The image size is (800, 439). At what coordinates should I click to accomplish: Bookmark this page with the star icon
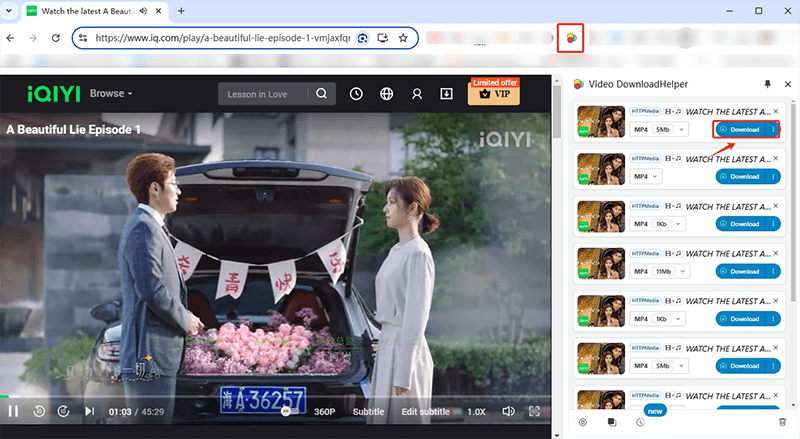(x=403, y=38)
